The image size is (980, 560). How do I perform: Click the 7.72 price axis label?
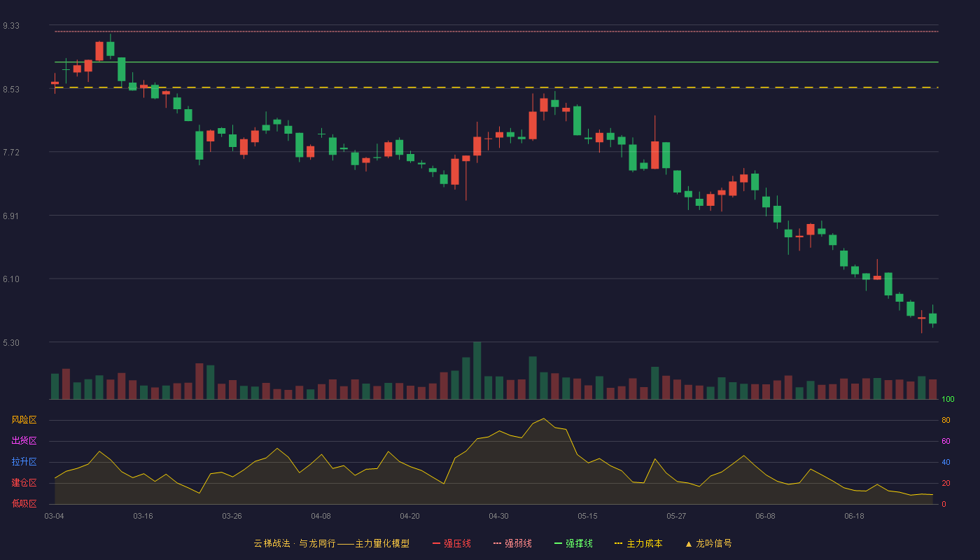pos(11,153)
